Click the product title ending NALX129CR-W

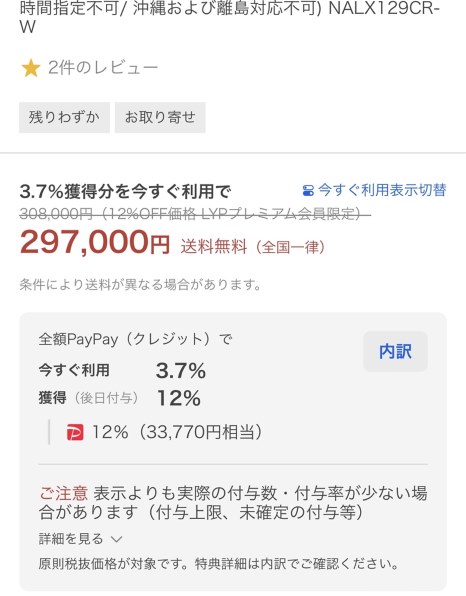click(230, 17)
